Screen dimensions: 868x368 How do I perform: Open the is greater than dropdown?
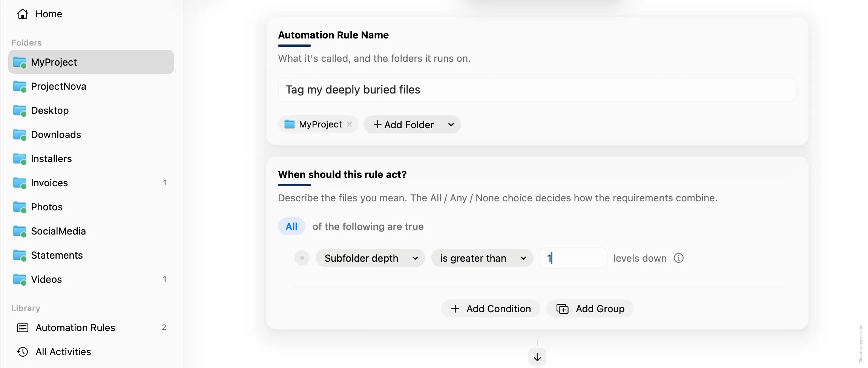482,258
